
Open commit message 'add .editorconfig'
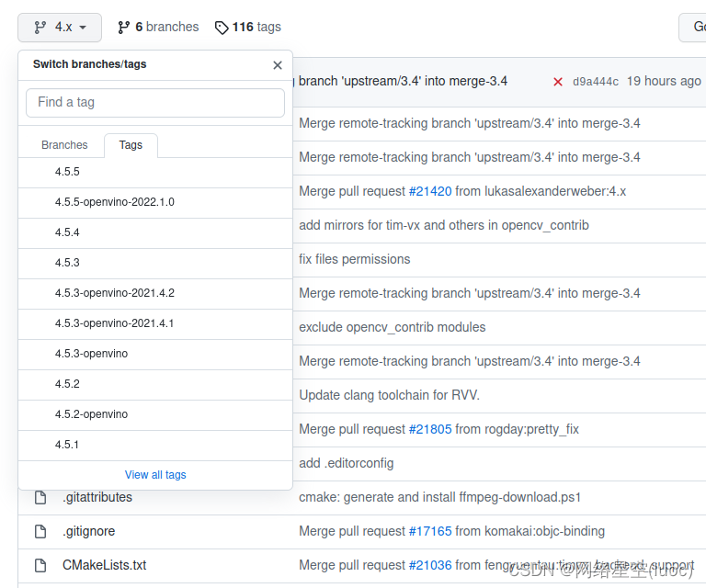(x=347, y=463)
